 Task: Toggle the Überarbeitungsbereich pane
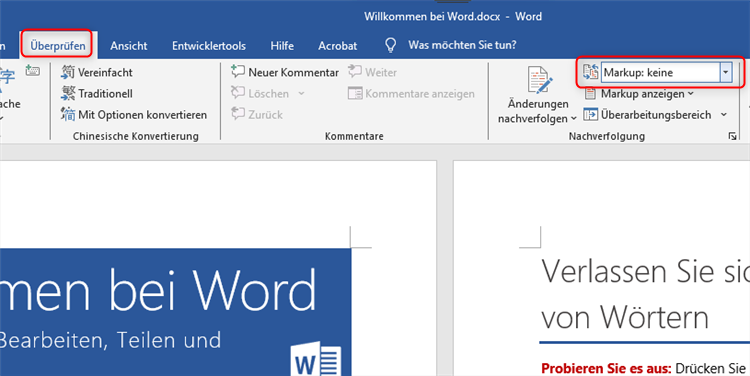coord(648,115)
